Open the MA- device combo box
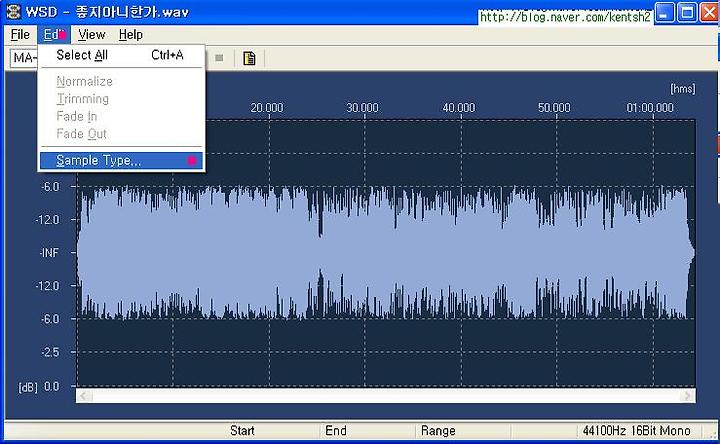720x444 pixels. click(24, 58)
